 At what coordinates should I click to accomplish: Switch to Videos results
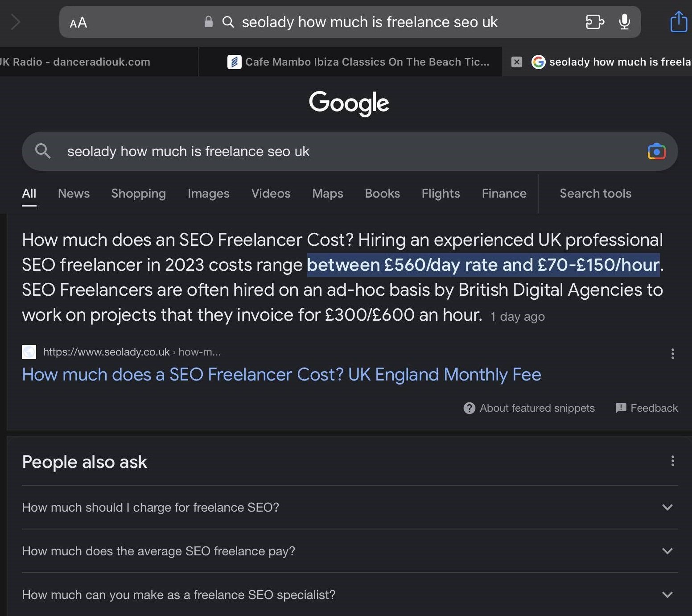[271, 194]
